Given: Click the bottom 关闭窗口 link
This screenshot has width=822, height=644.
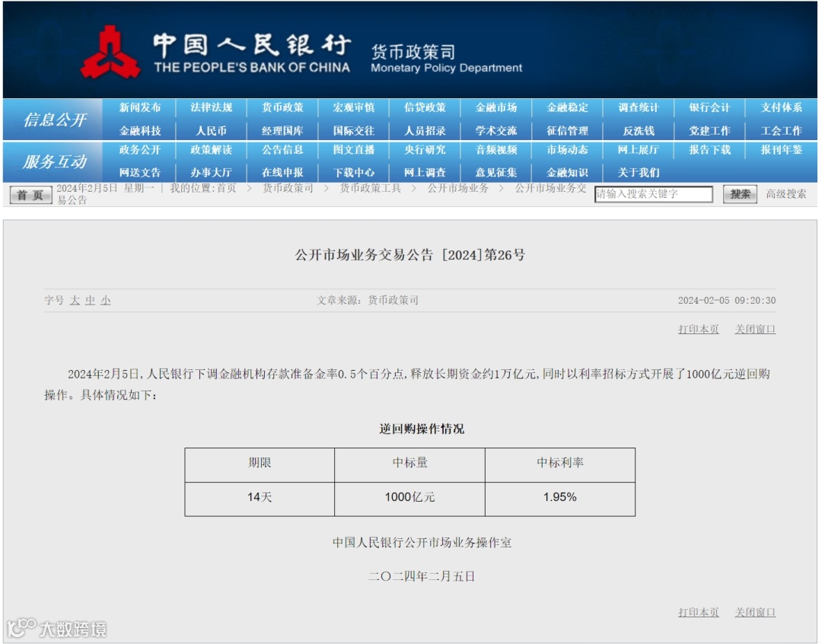Looking at the screenshot, I should [x=755, y=613].
